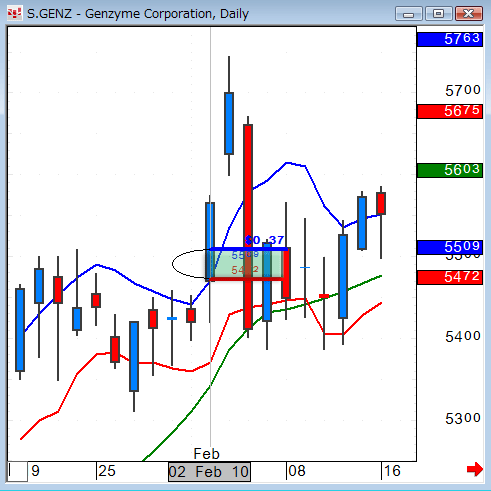Image resolution: width=491 pixels, height=491 pixels.
Task: Click the small white box at axis left
Action: coord(17,471)
